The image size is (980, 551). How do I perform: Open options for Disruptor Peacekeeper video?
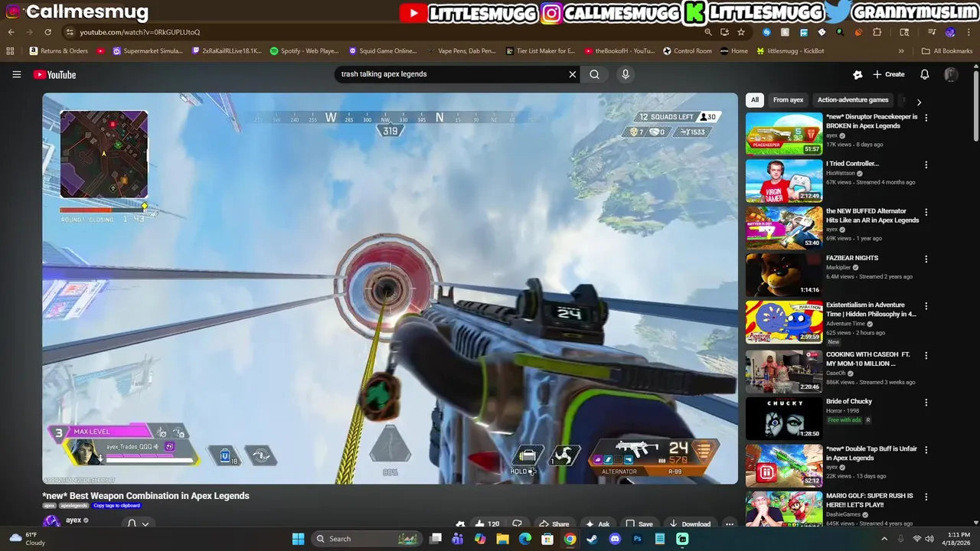pyautogui.click(x=926, y=119)
